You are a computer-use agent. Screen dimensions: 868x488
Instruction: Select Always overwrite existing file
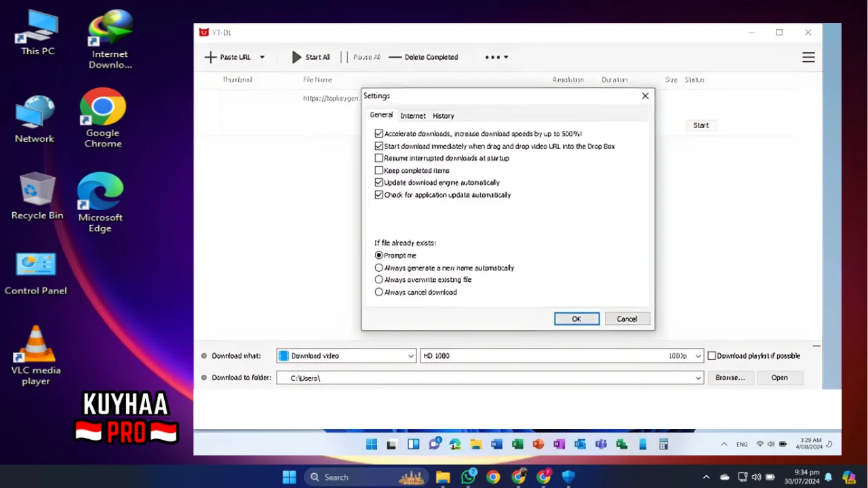[x=379, y=280]
